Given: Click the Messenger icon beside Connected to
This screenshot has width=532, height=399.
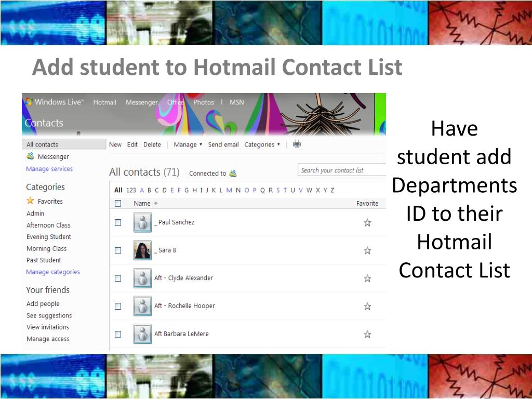Looking at the screenshot, I should point(233,174).
